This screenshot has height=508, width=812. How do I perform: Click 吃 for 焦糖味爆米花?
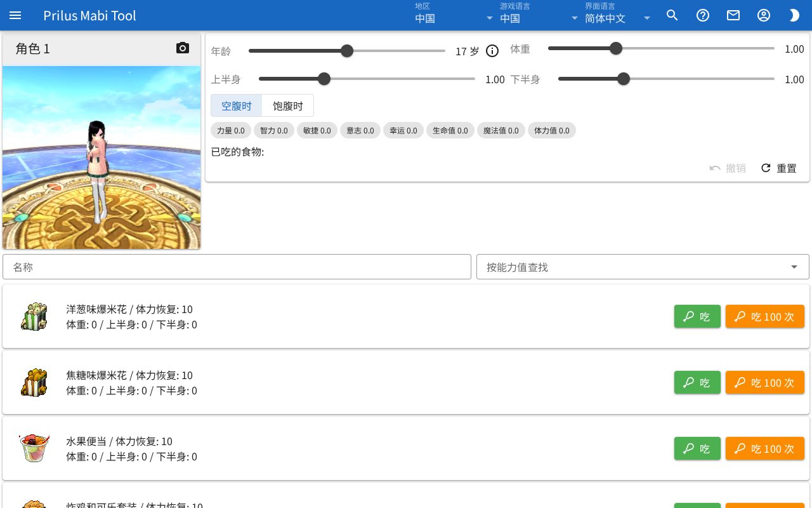pos(697,382)
